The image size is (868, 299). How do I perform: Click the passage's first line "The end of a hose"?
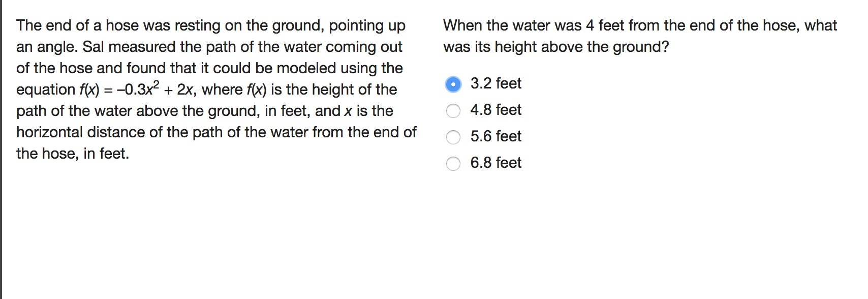[x=210, y=25]
